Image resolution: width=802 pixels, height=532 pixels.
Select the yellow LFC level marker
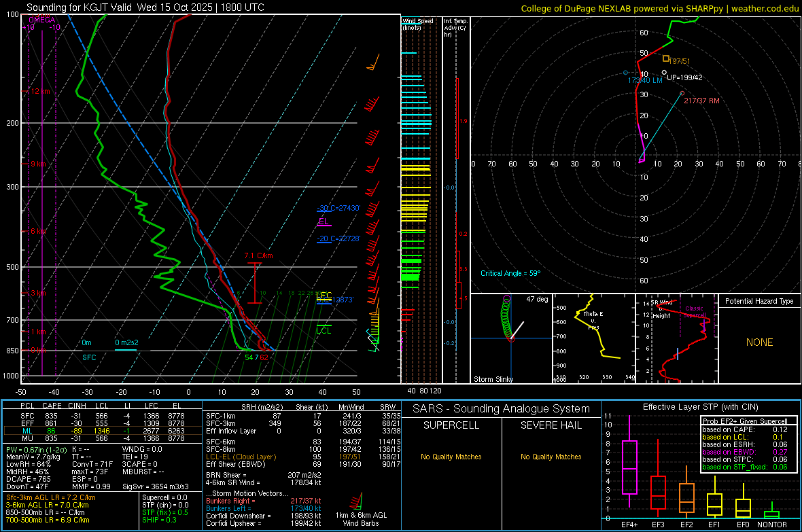[x=324, y=296]
